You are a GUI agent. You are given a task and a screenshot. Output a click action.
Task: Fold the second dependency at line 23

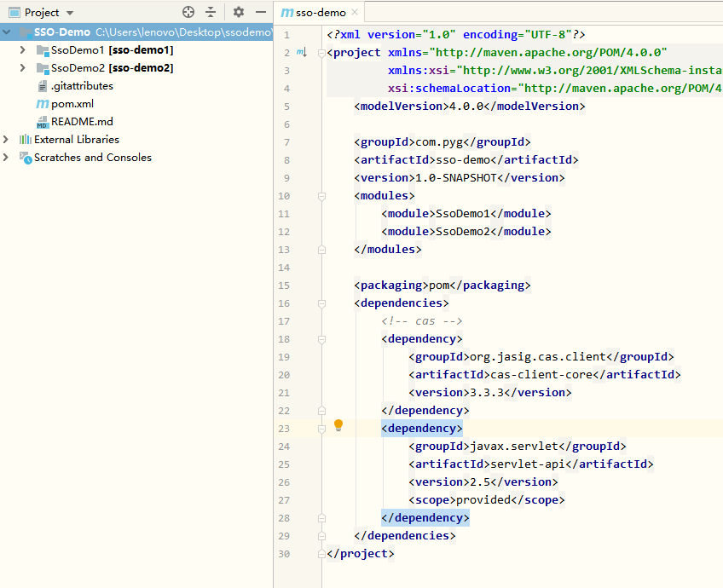[x=321, y=429]
